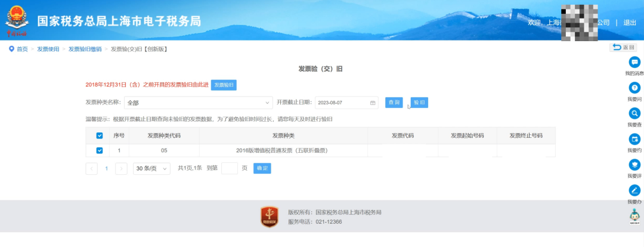The image size is (644, 247).
Task: Open the 我的消息 message icon
Action: 634,63
